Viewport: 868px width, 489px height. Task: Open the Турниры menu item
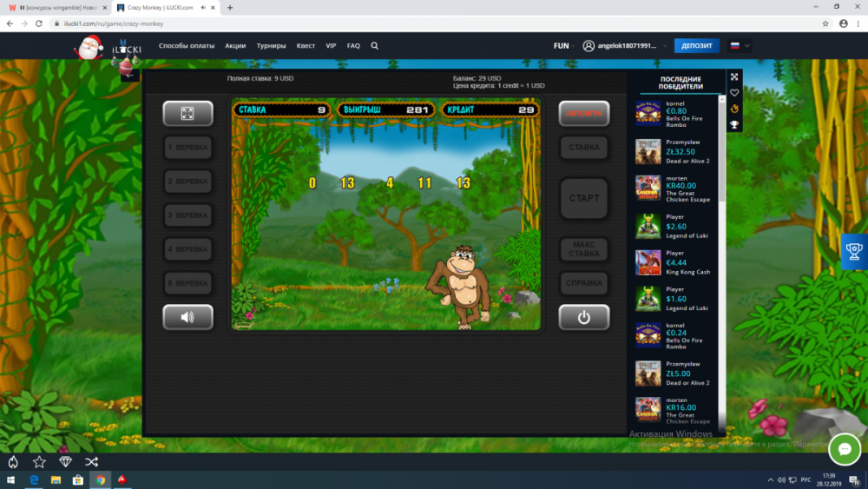coord(271,46)
